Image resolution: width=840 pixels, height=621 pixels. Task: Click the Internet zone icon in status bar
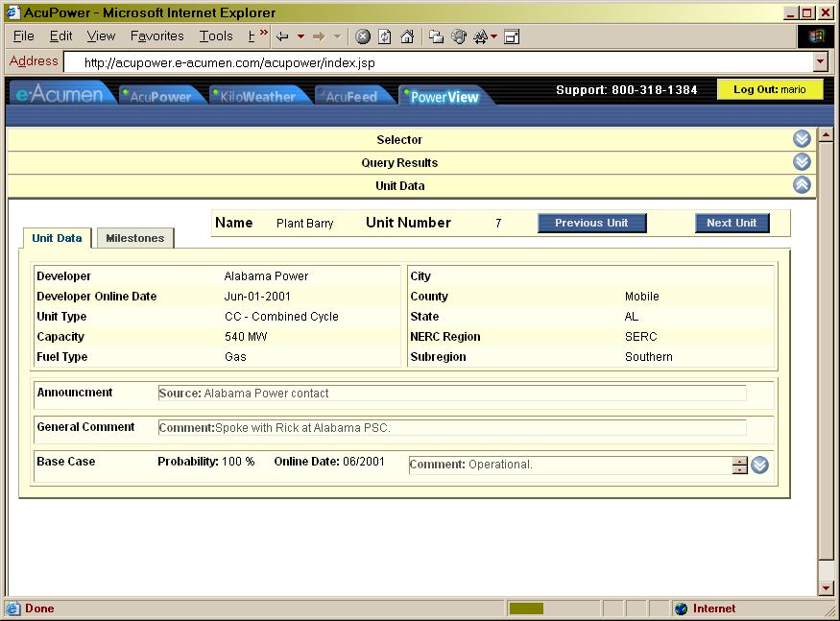tap(678, 608)
